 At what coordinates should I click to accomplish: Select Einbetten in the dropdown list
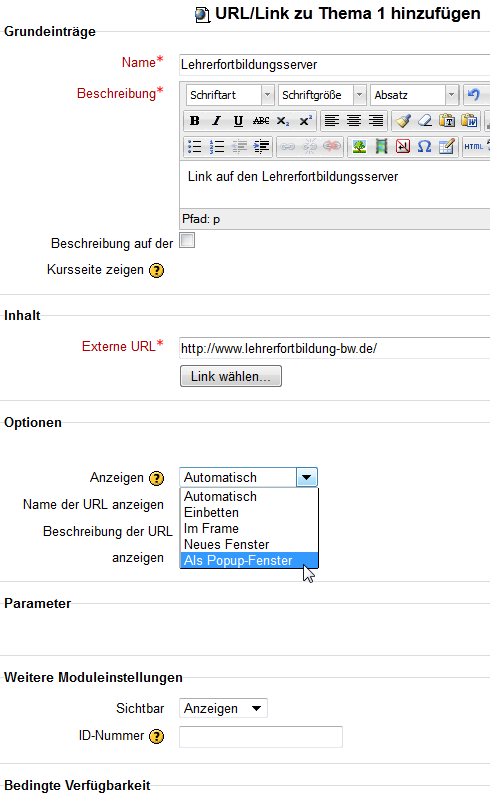click(x=249, y=513)
